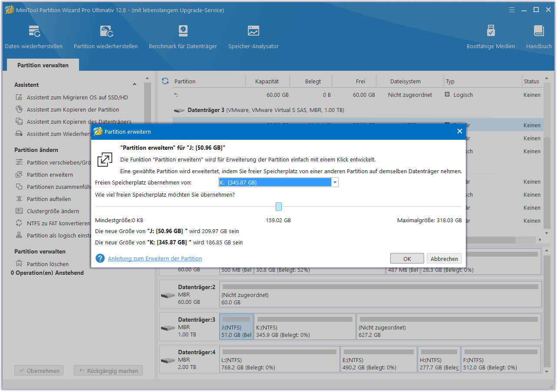Select Clustergröße ändern in sidebar
557x392 pixels.
coord(53,211)
